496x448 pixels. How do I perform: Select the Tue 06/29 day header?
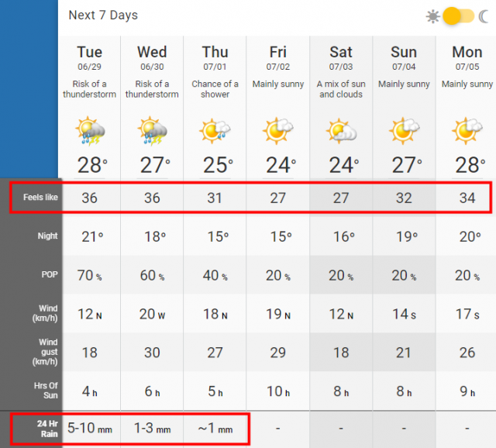click(x=90, y=58)
